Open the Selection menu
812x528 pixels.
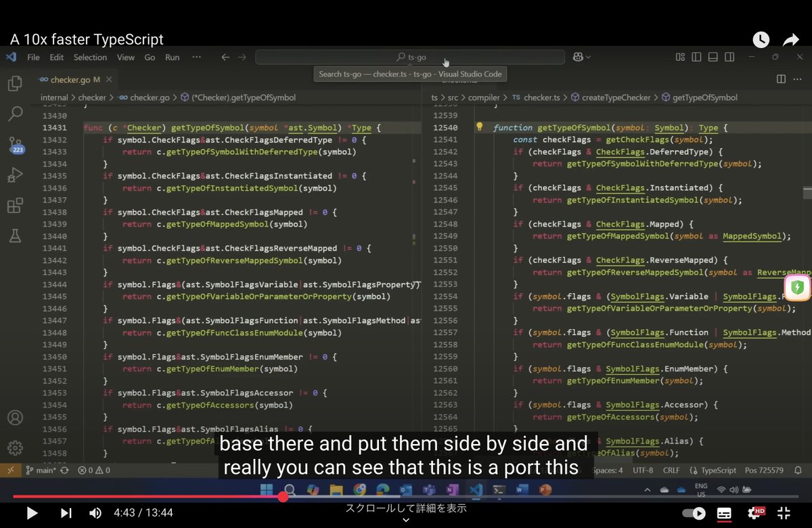pos(90,58)
